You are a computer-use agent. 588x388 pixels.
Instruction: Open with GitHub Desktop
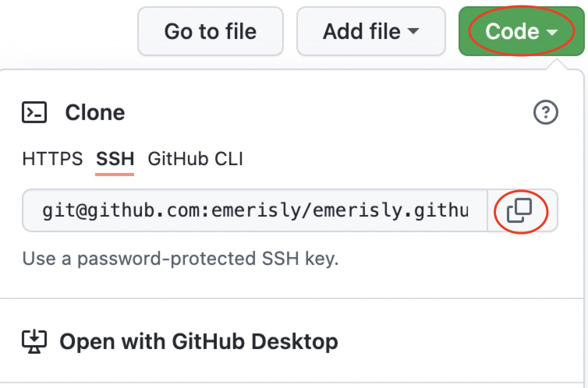(x=198, y=341)
